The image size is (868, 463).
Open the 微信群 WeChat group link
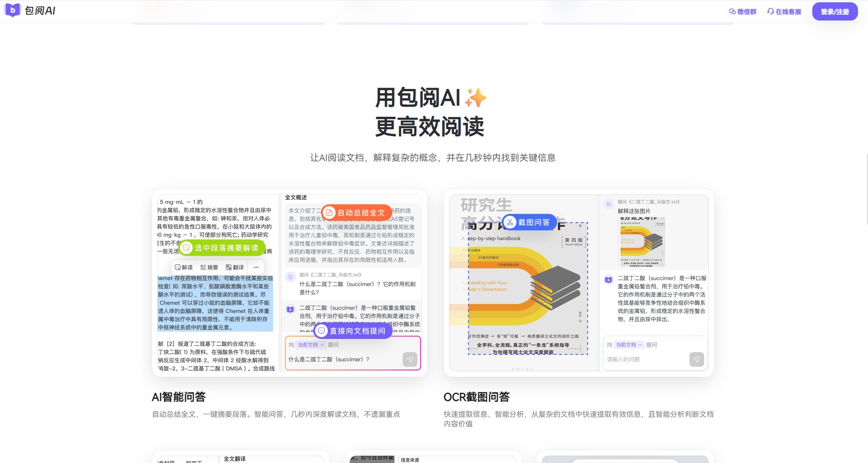click(742, 12)
